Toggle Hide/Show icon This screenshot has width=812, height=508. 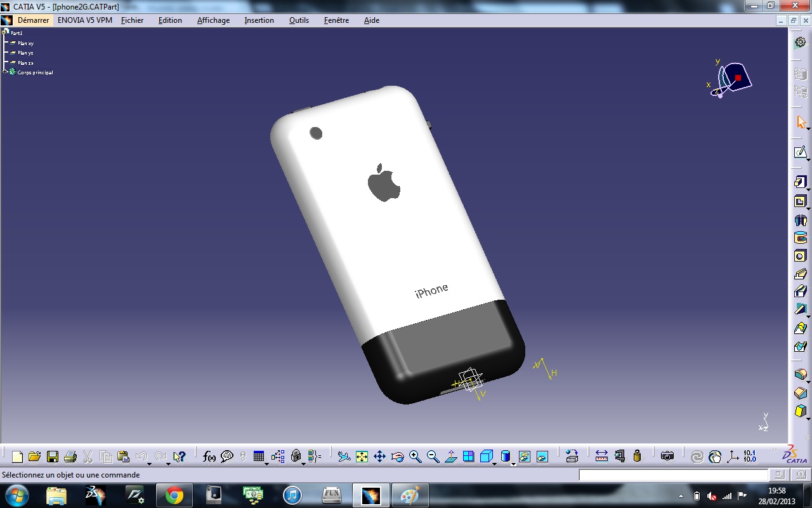(525, 457)
